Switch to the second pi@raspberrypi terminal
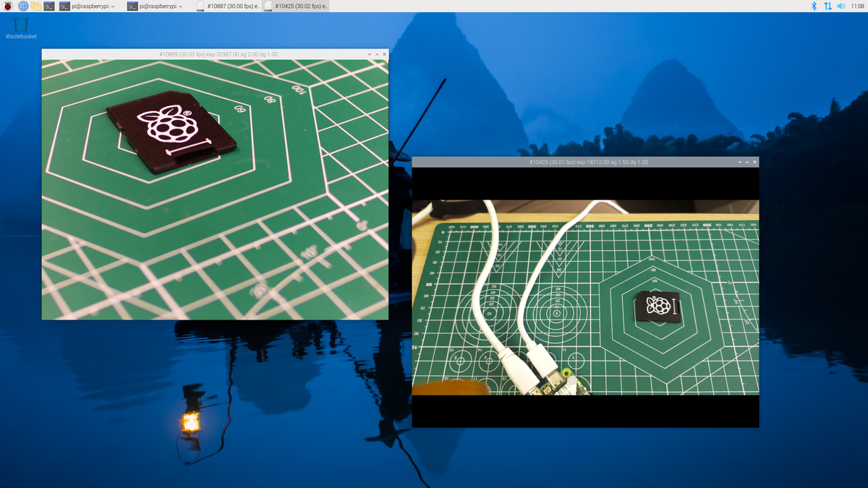This screenshot has width=868, height=488. coord(153,6)
